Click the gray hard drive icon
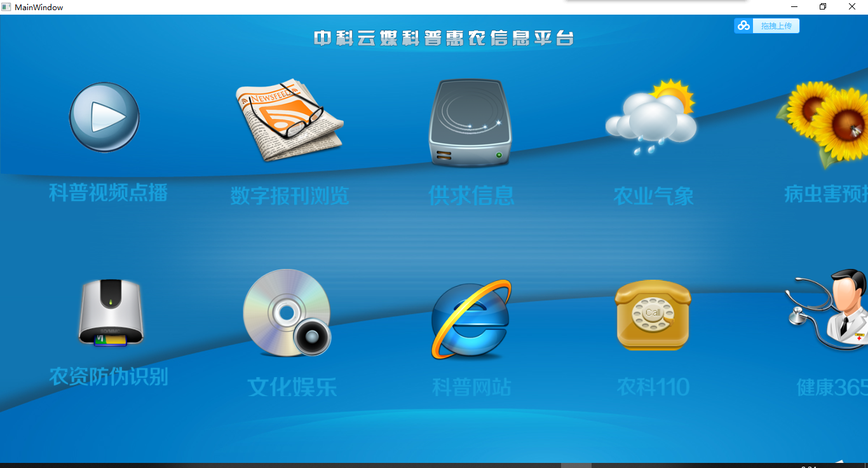 coord(470,123)
